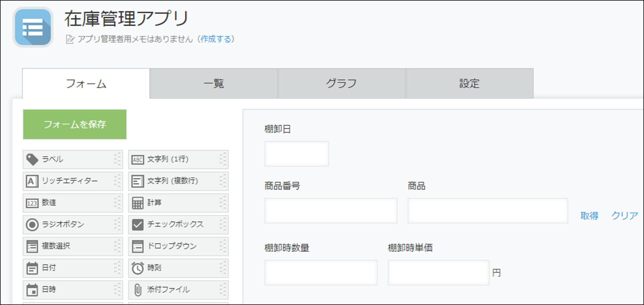
Task: Click the 円 unit text
Action: point(496,273)
